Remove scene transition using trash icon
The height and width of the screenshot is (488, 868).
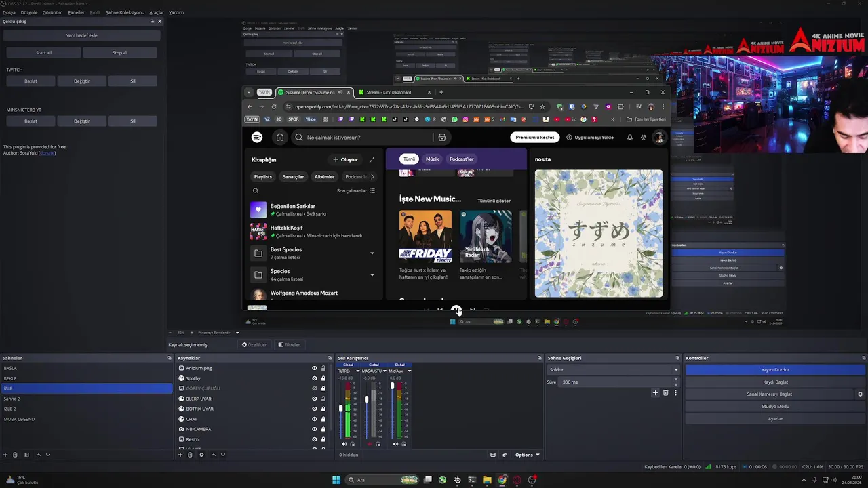665,393
